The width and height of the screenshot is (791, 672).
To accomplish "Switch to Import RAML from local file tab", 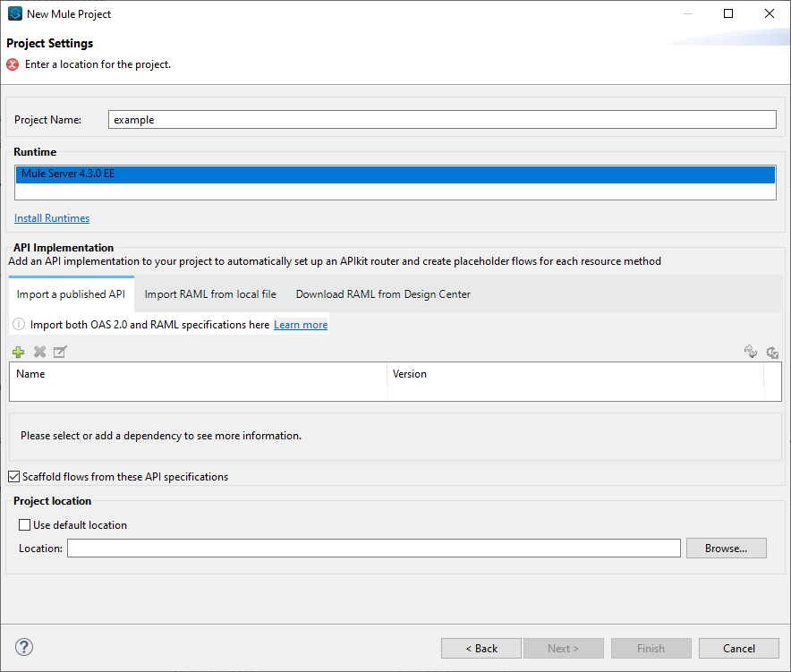I will point(210,294).
